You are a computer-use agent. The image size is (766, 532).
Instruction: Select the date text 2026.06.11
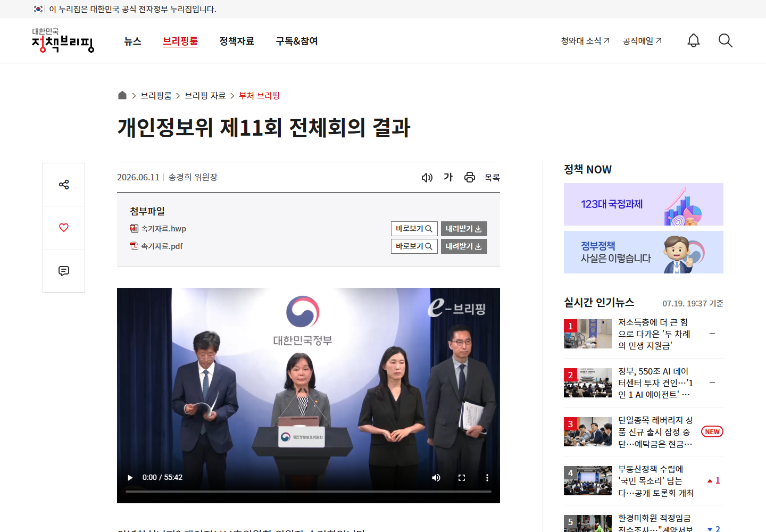pyautogui.click(x=138, y=177)
